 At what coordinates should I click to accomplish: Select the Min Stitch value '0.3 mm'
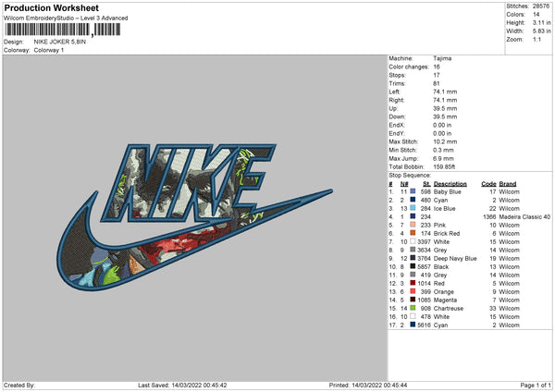coord(443,150)
